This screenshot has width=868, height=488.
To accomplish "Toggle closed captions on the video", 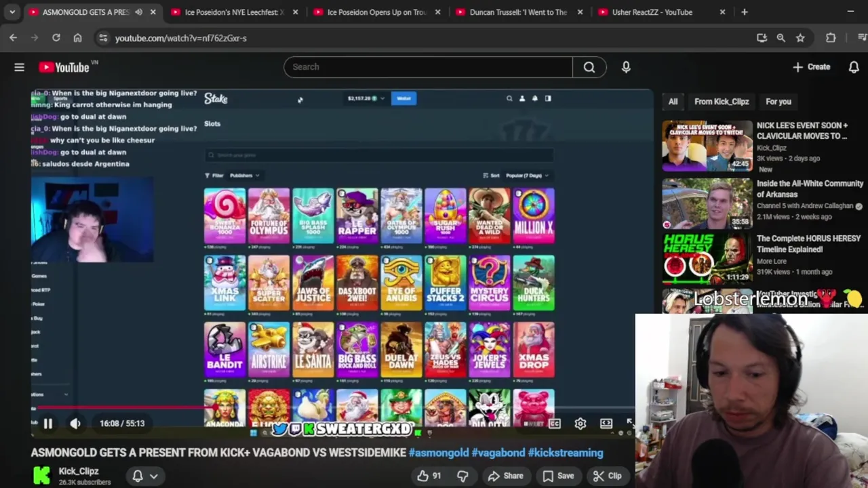I will [555, 424].
